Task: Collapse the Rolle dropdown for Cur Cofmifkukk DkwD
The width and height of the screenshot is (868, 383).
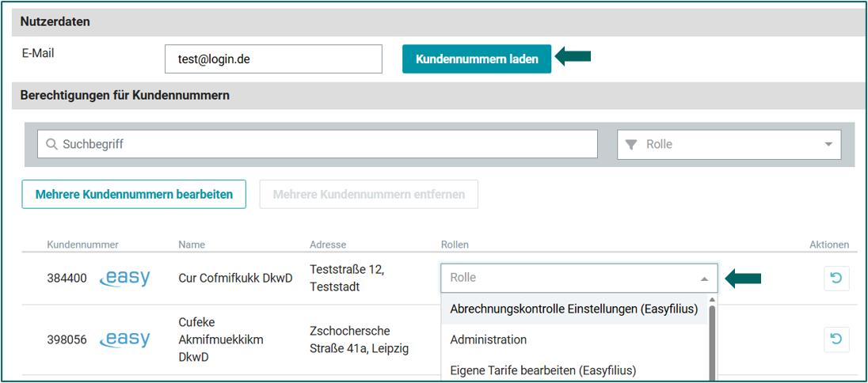Action: [x=704, y=279]
